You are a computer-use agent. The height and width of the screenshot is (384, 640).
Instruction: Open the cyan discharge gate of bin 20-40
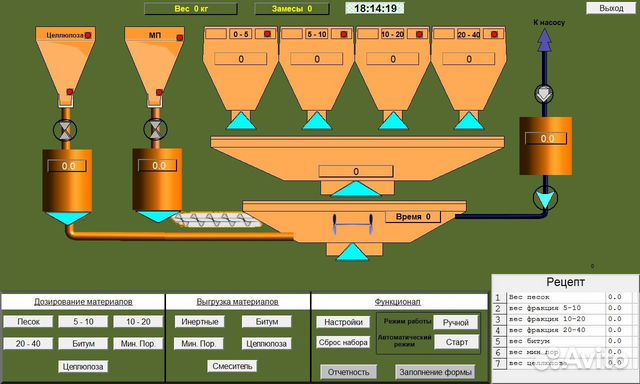[469, 121]
